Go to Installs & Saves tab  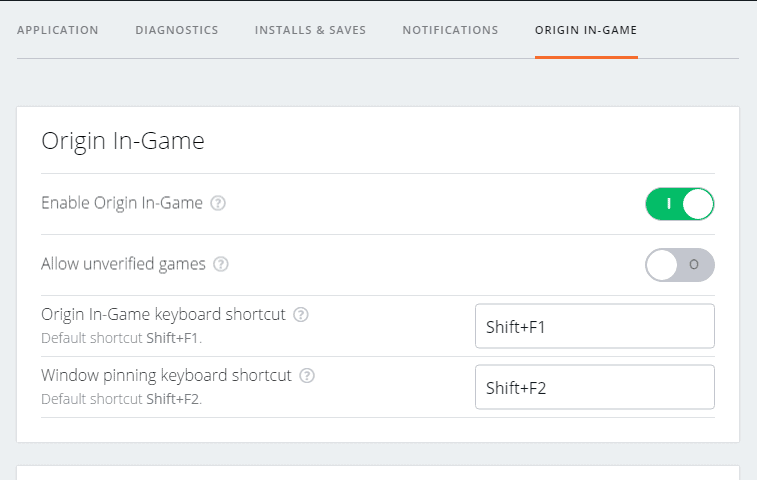pos(310,30)
